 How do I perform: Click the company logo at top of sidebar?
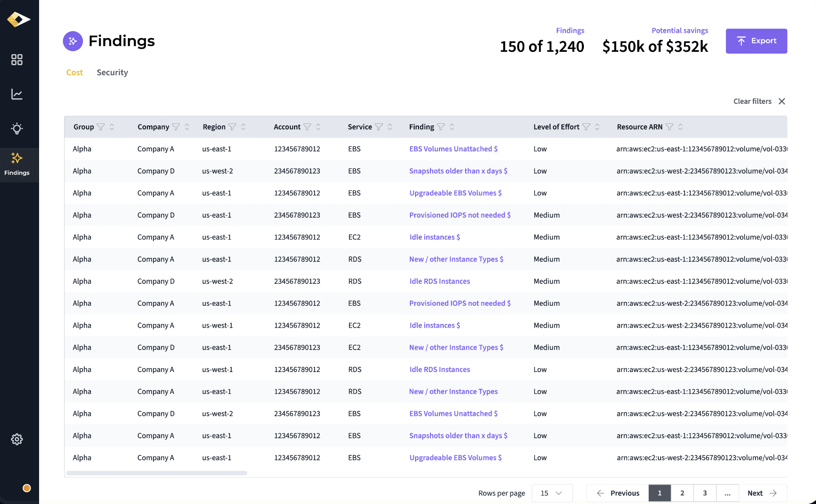coord(18,19)
